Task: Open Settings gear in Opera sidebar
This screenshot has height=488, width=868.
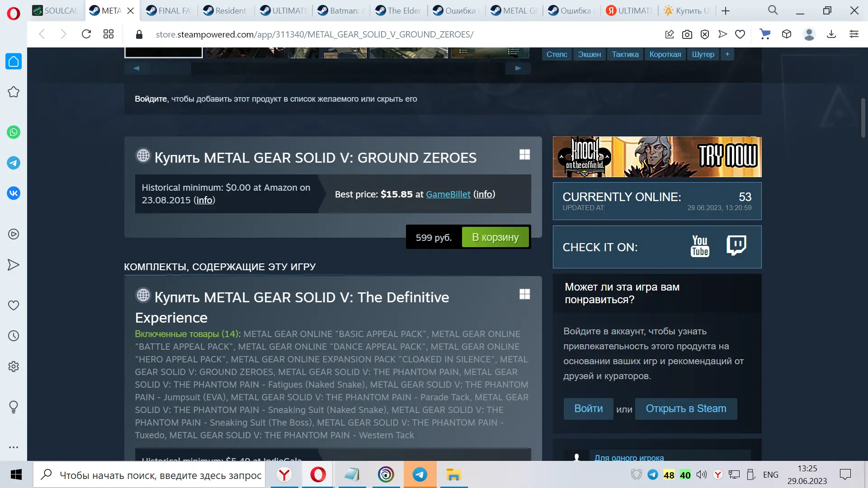Action: tap(14, 366)
